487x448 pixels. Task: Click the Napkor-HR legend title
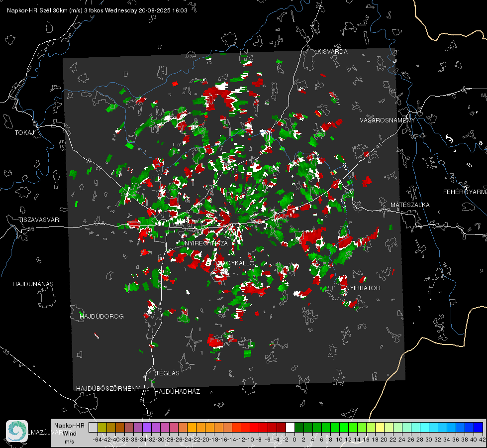pos(69,426)
